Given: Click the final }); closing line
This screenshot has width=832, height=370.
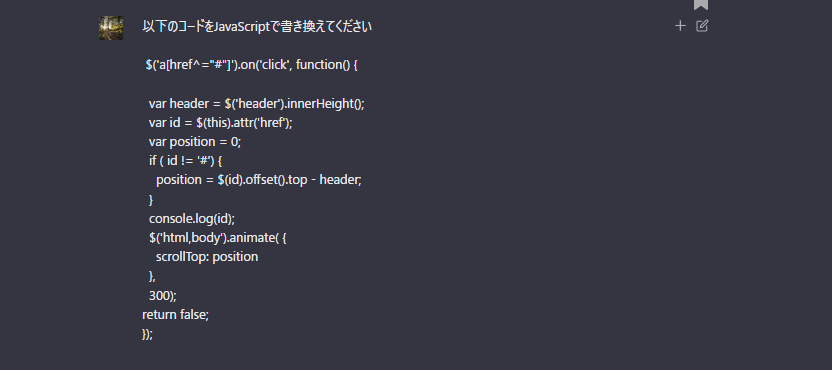Looking at the screenshot, I should pyautogui.click(x=148, y=334).
